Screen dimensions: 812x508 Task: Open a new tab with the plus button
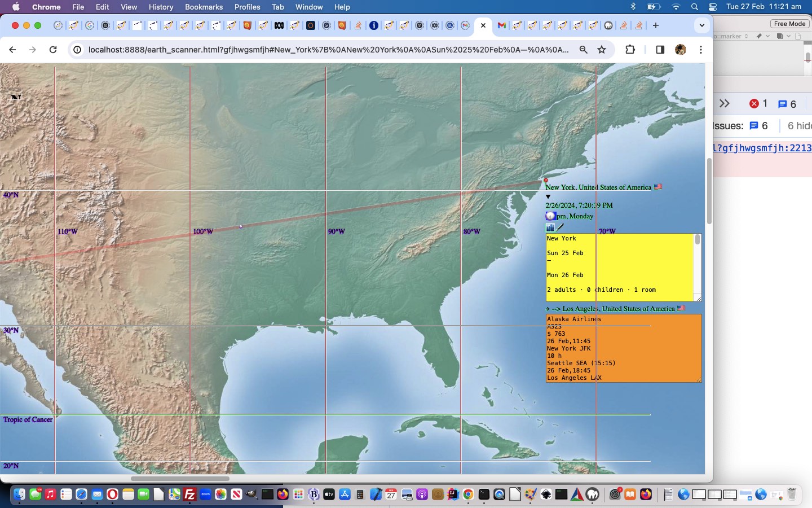(655, 25)
